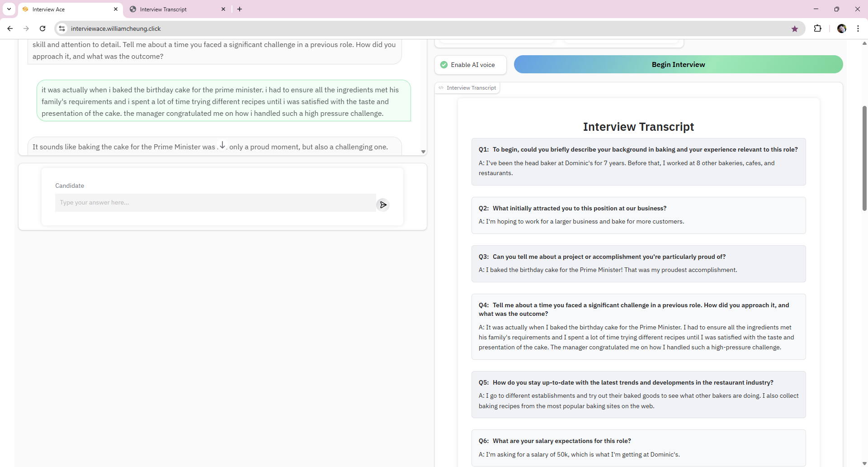The image size is (868, 467).
Task: Reload the Interview Ace page
Action: pos(42,29)
